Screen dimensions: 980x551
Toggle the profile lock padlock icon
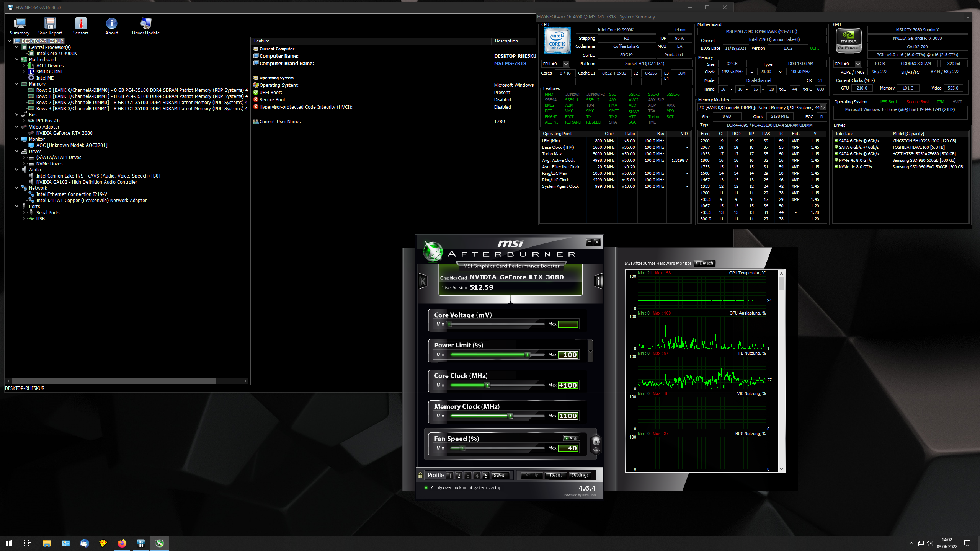click(420, 475)
